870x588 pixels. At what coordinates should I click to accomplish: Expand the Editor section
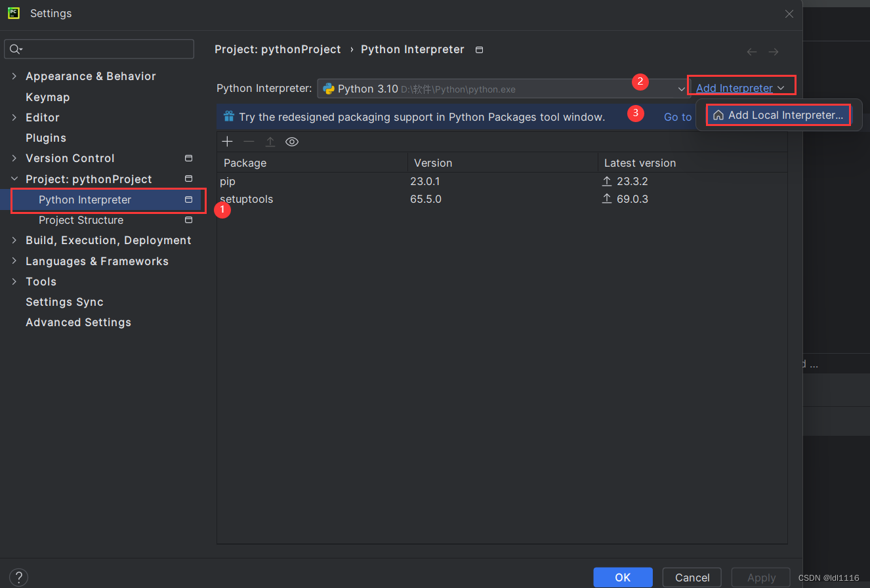point(14,117)
